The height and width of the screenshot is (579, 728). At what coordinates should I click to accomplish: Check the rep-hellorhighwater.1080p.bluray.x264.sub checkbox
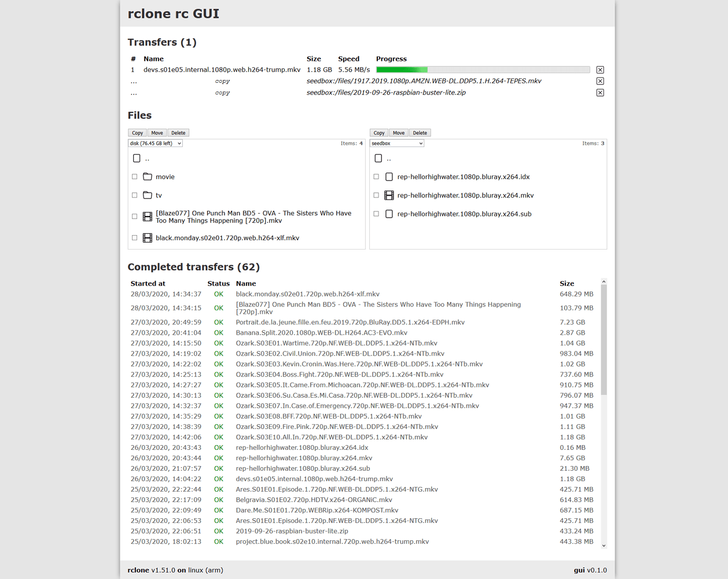click(x=376, y=214)
